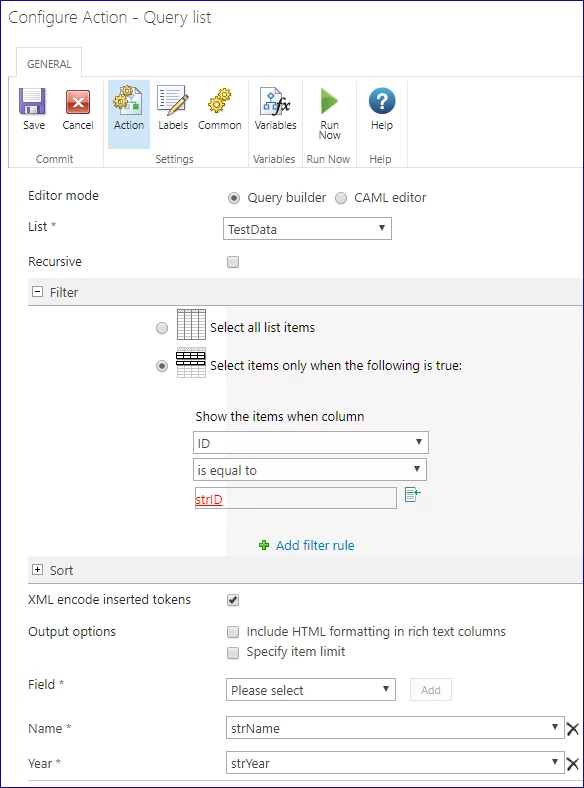The height and width of the screenshot is (788, 584).
Task: Open the Help question mark icon
Action: point(382,101)
